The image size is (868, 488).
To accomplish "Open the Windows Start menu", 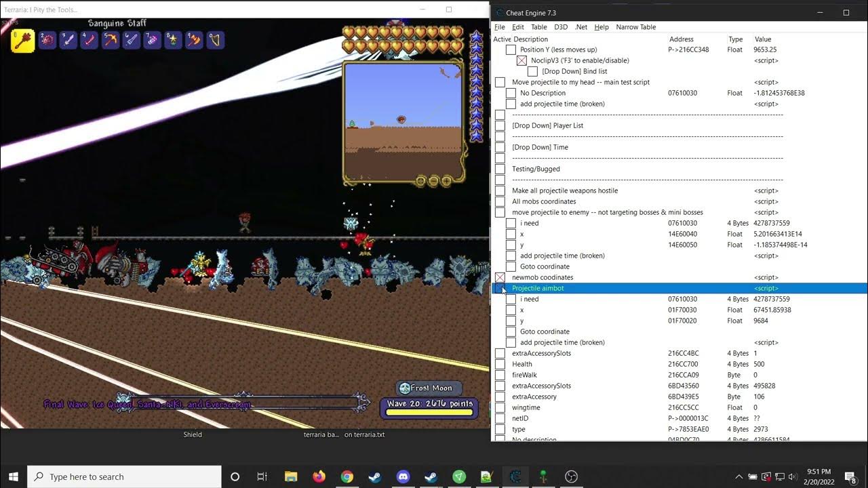I will [x=14, y=476].
